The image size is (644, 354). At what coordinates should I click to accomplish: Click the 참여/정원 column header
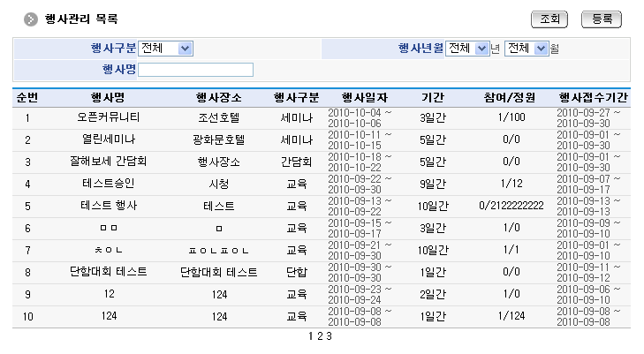click(511, 97)
